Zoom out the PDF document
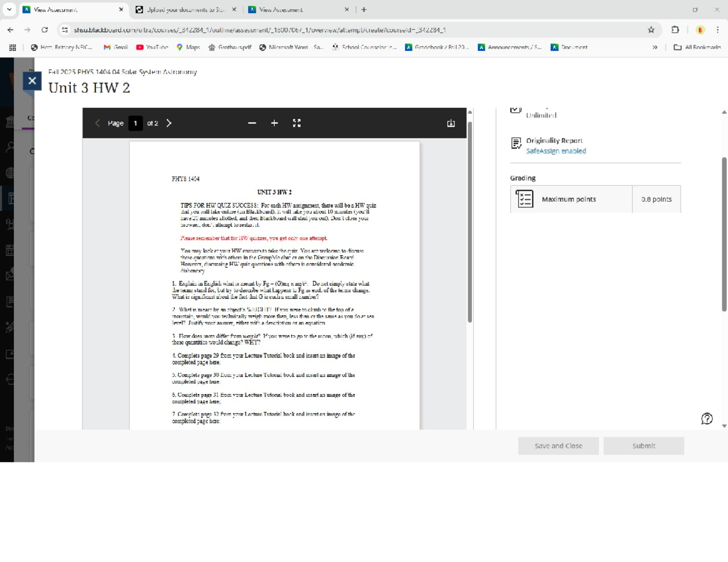This screenshot has width=728, height=562. [x=252, y=123]
